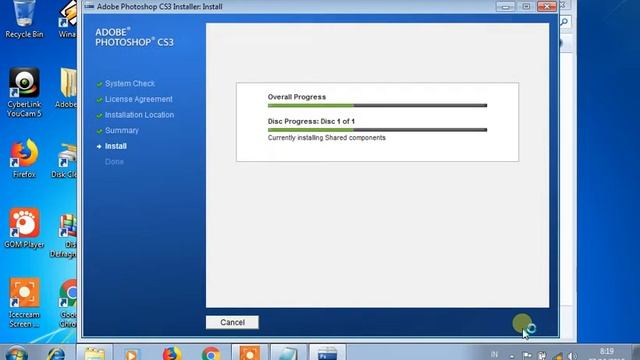The image size is (640, 360).
Task: Launch Internet Explorer from the taskbar
Action: coord(56,353)
